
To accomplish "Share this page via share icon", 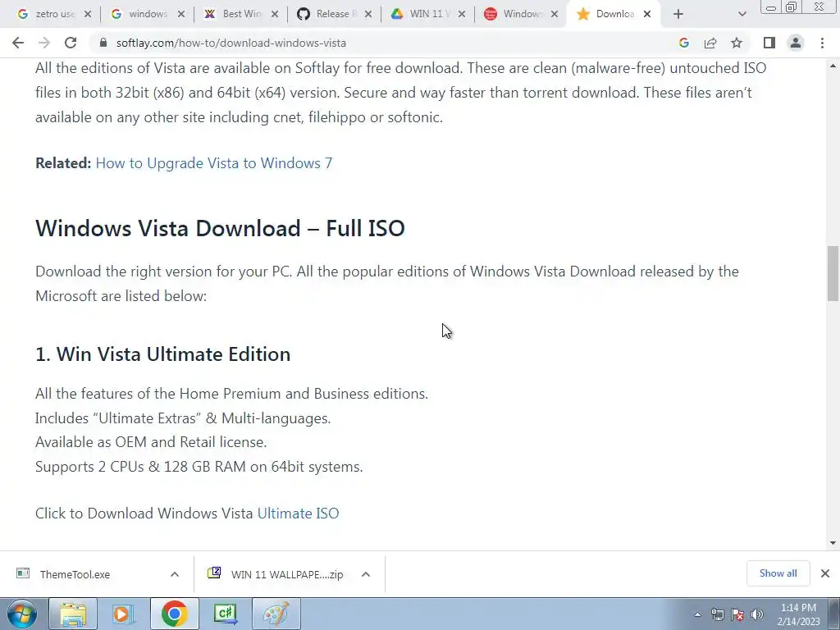I will tap(710, 43).
